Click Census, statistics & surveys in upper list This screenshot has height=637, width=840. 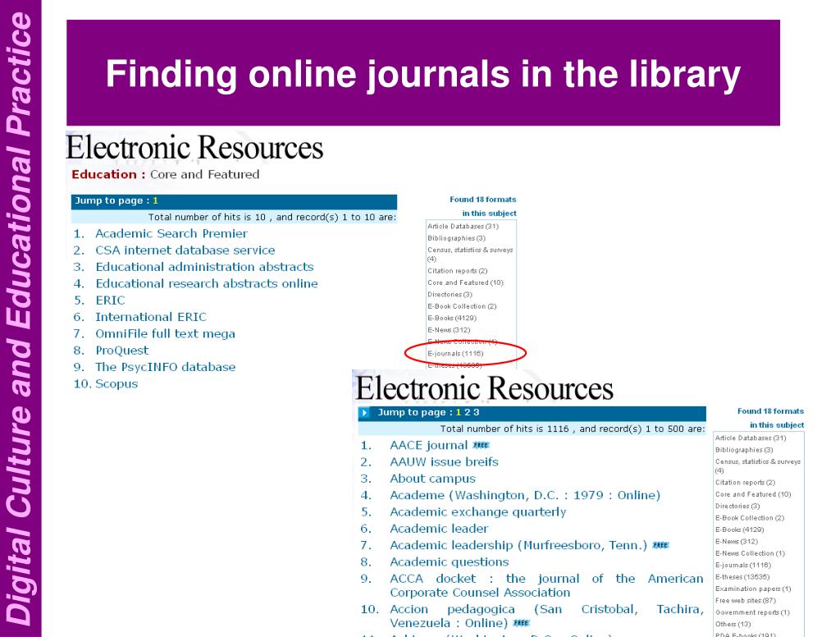470,254
